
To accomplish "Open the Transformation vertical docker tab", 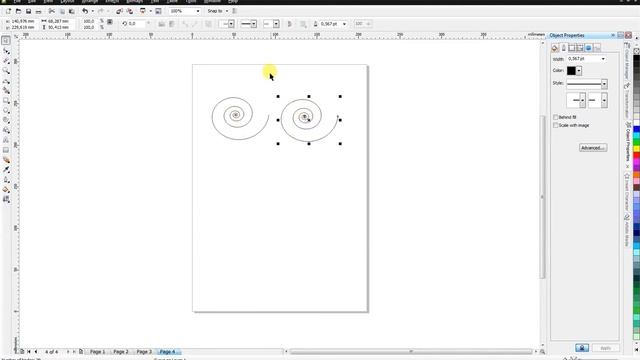I will coord(627,101).
